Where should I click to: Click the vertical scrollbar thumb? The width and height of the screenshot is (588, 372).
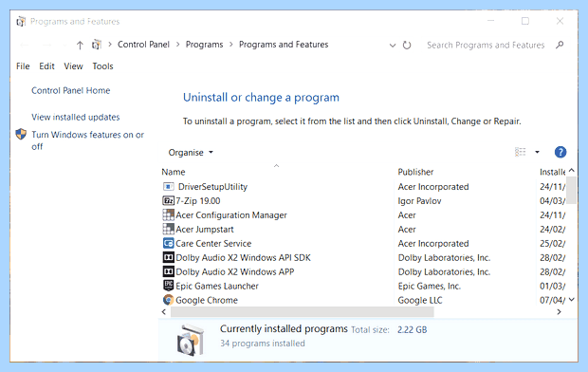click(572, 190)
